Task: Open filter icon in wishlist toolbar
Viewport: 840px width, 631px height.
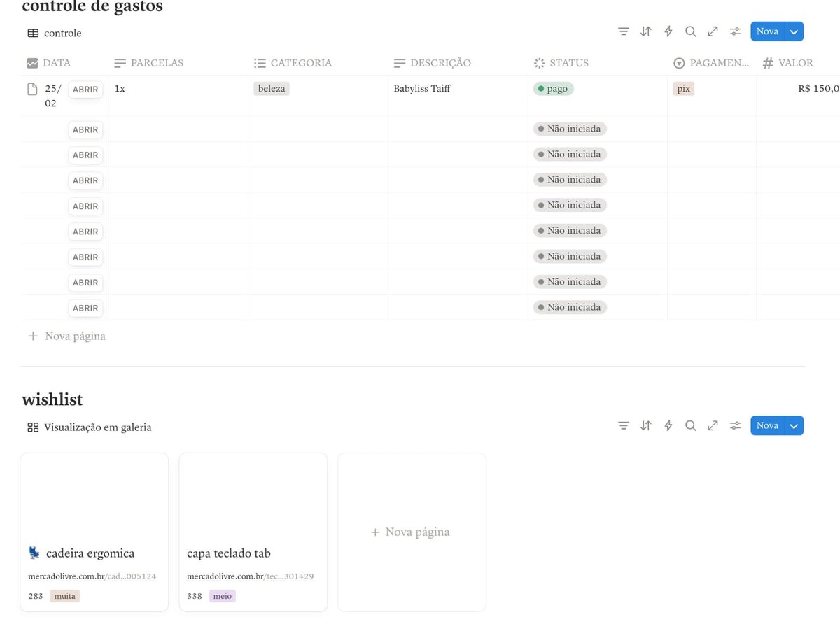Action: tap(624, 425)
